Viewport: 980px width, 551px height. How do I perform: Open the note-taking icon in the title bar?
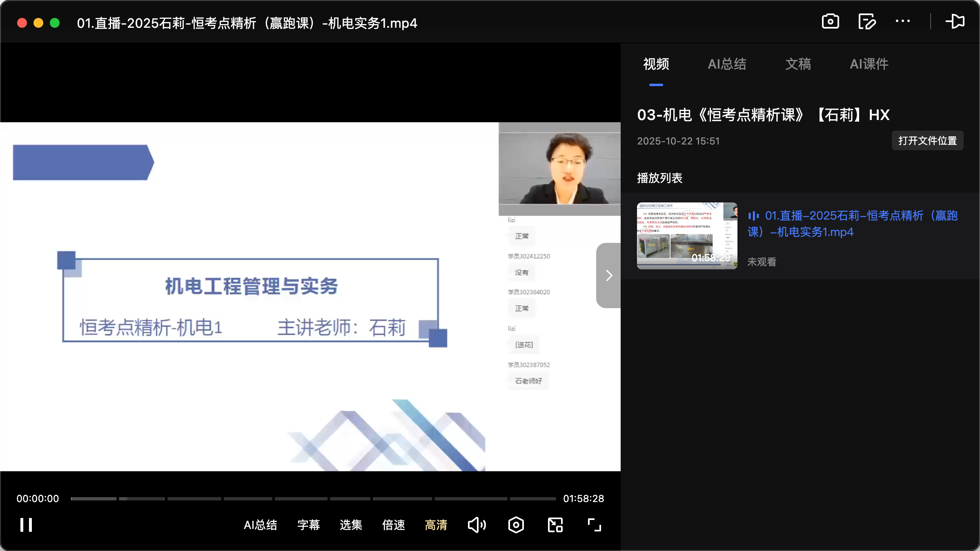coord(866,22)
